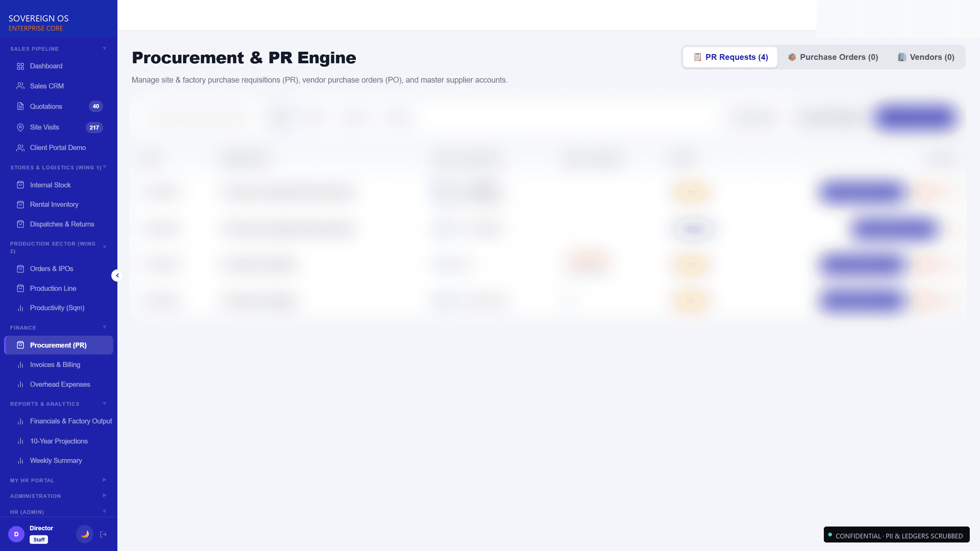
Task: Expand the My HR Portal section arrow
Action: 104,480
